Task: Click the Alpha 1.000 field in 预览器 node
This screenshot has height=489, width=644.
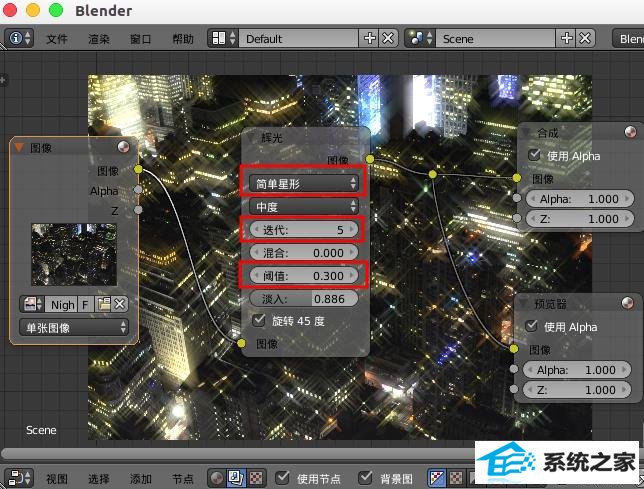Action: (x=577, y=370)
